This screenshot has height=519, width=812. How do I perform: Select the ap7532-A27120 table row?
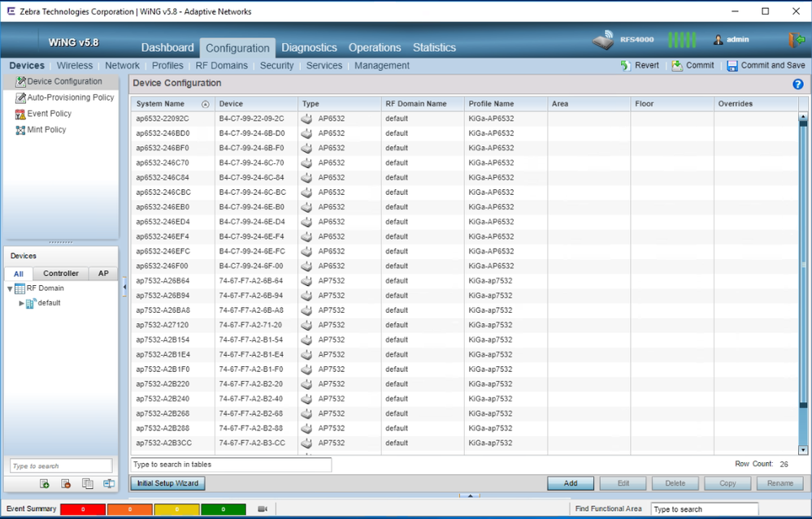point(464,326)
